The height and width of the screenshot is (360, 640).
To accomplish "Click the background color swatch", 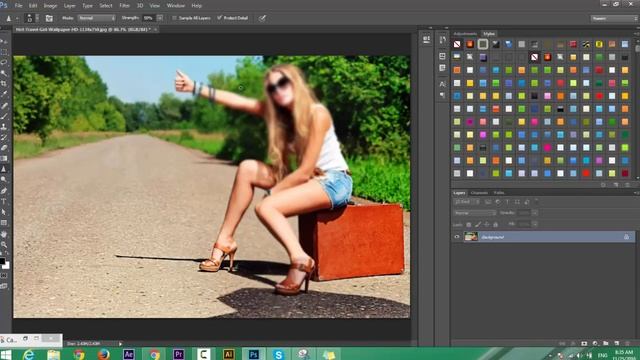I will [6, 265].
